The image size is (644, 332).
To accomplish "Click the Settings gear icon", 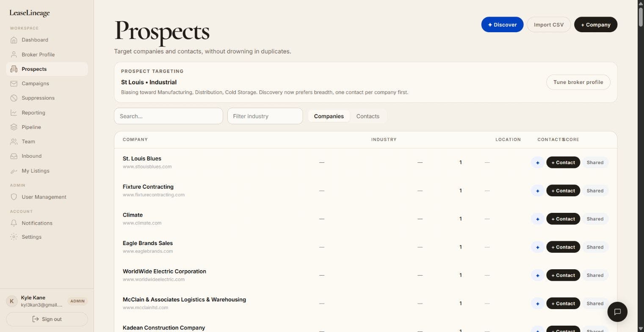I will pos(14,237).
